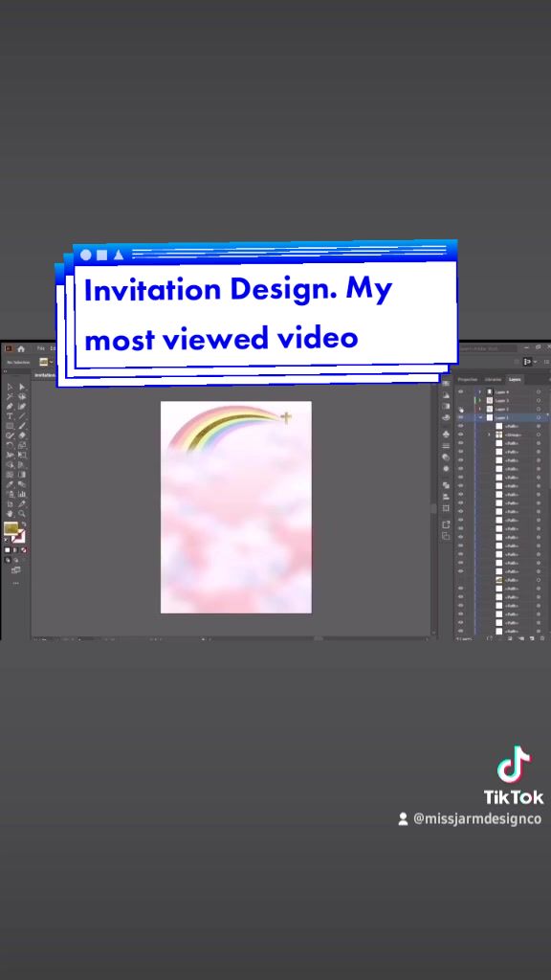
Task: Click the invitation artboard with rainbow
Action: tap(236, 507)
